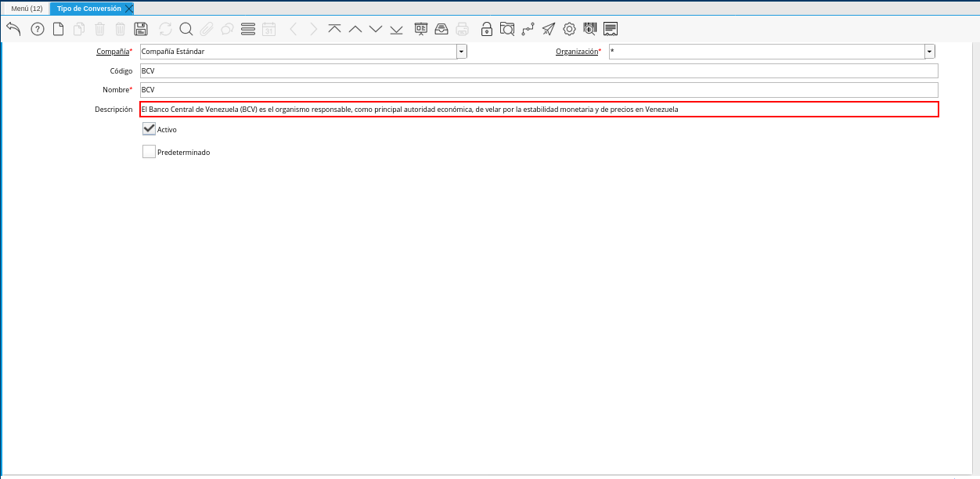Click the Descripción label text
The image size is (980, 479).
[x=113, y=110]
